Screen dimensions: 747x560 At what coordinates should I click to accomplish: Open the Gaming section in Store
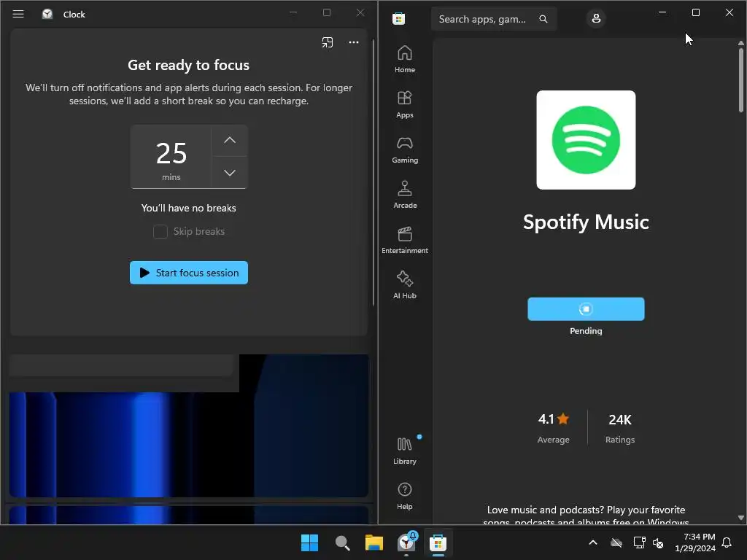click(404, 150)
